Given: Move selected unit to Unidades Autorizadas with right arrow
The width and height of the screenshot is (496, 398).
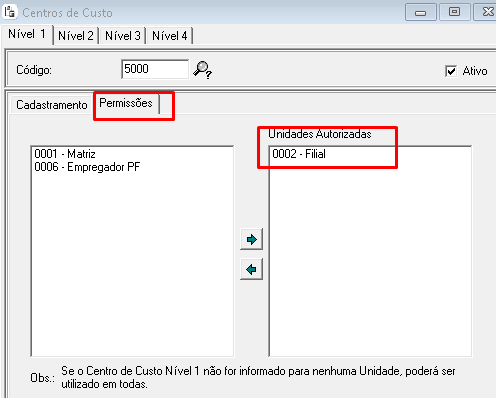Looking at the screenshot, I should pos(251,239).
